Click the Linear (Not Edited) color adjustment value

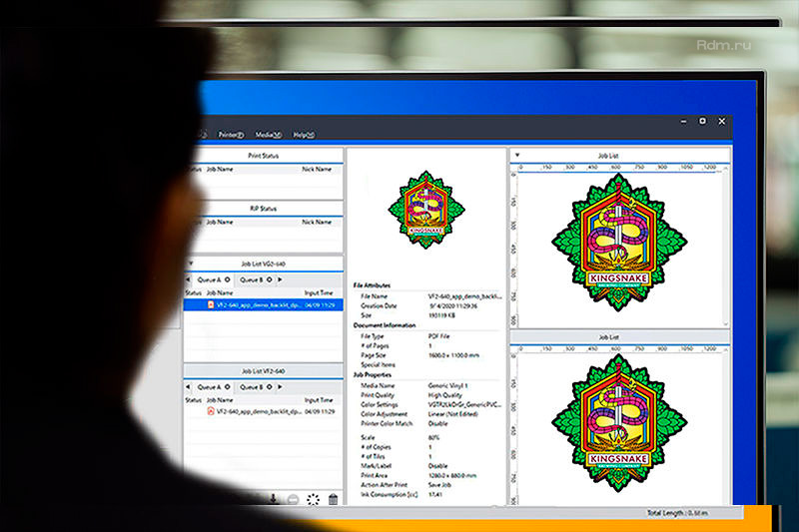point(453,414)
